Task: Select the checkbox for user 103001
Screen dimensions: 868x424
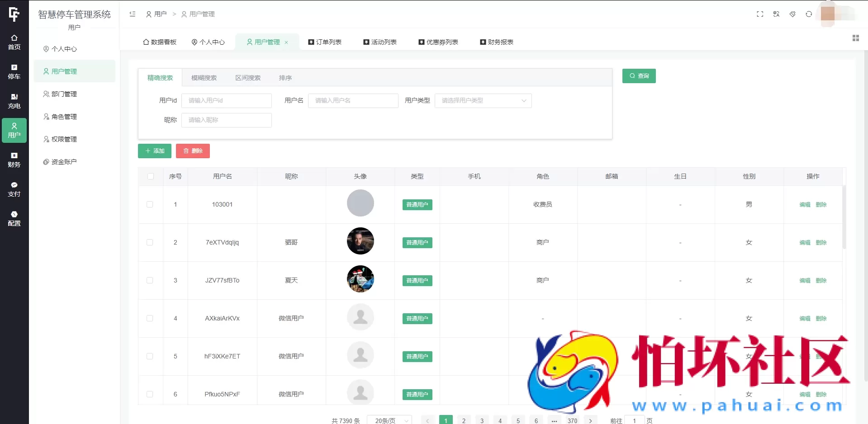Action: pyautogui.click(x=150, y=204)
